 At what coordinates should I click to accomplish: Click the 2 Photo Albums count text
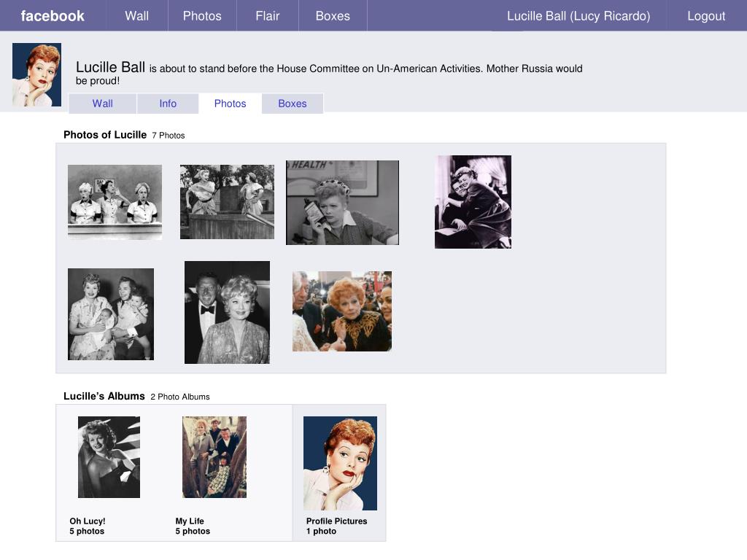point(180,397)
